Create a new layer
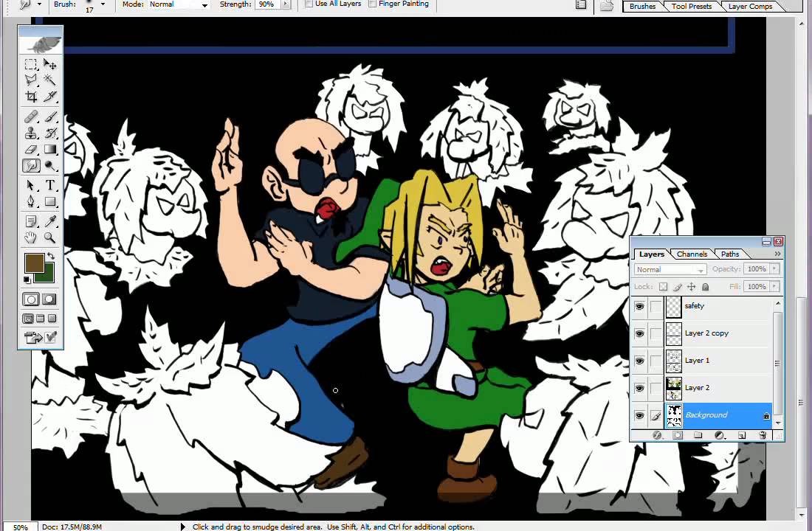The width and height of the screenshot is (812, 531). (742, 435)
